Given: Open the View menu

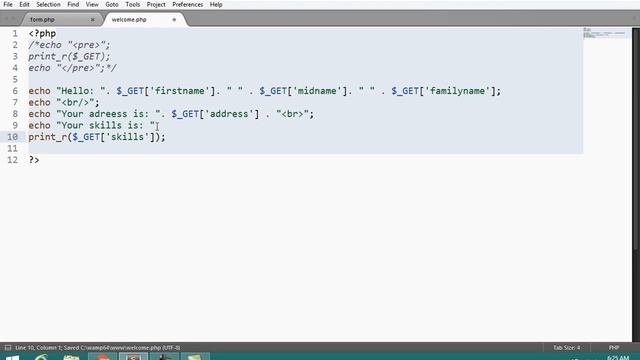Looking at the screenshot, I should click(92, 4).
